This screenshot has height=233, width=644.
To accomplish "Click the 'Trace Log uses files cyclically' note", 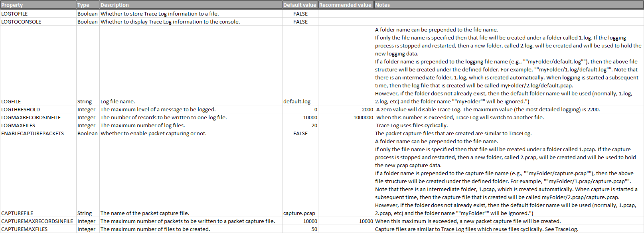I will 412,125.
